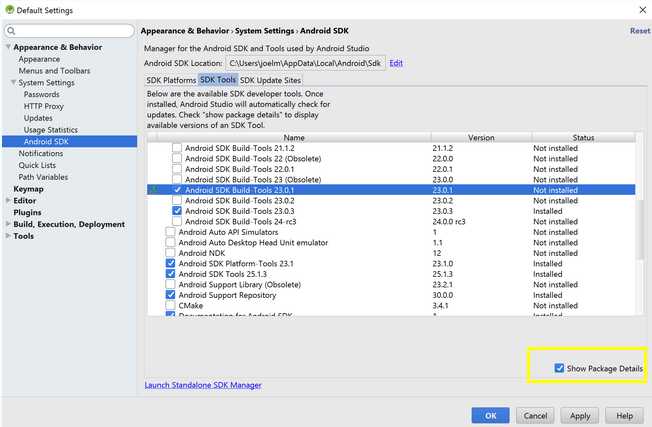
Task: Click the Apply button
Action: click(x=580, y=415)
